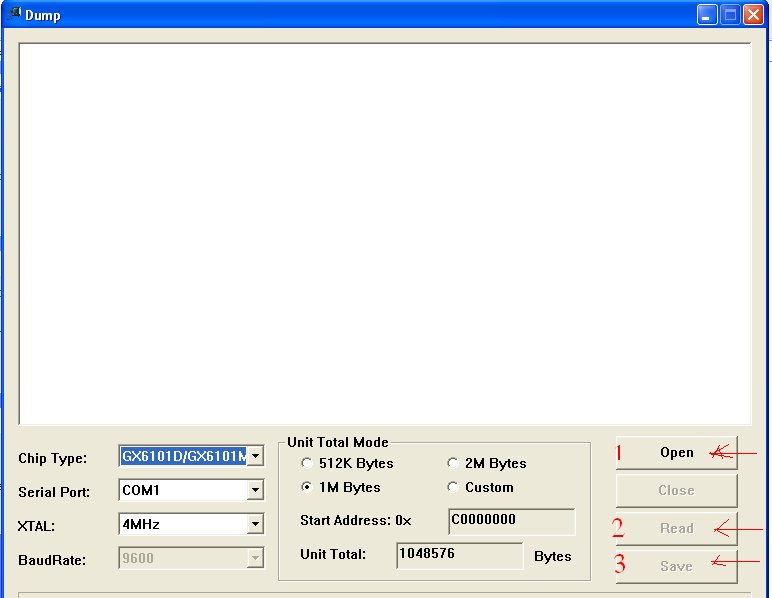772x598 pixels.
Task: Expand the Chip Type dropdown arrow
Action: pos(255,456)
